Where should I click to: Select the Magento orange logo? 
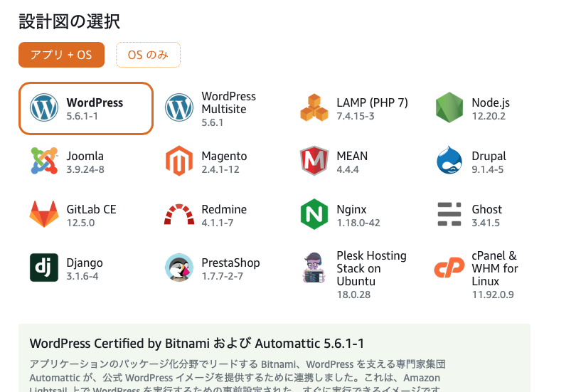(x=179, y=161)
